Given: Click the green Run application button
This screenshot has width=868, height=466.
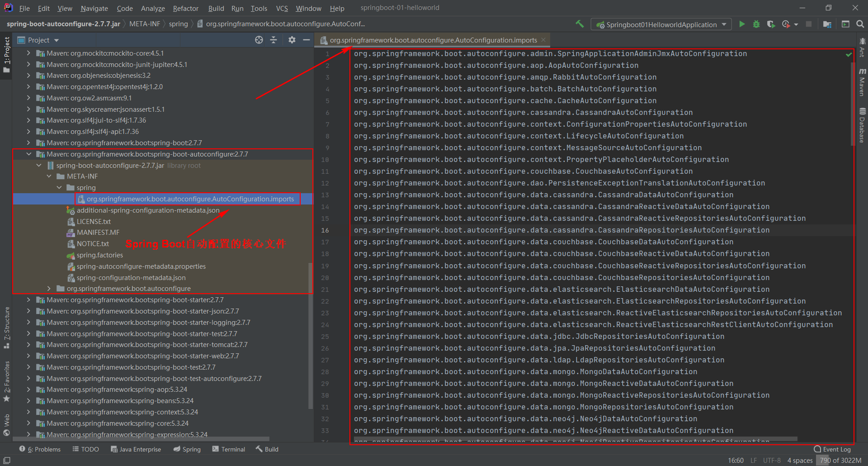Looking at the screenshot, I should (742, 24).
